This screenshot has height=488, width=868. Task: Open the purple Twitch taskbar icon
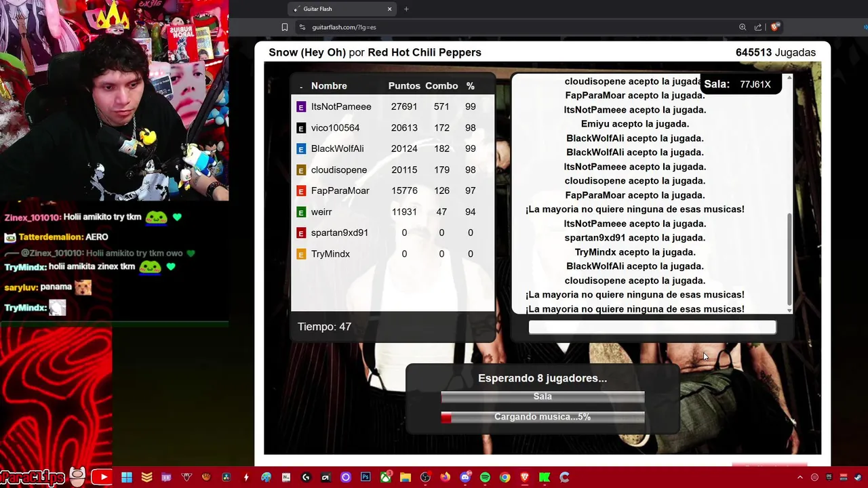pyautogui.click(x=167, y=477)
